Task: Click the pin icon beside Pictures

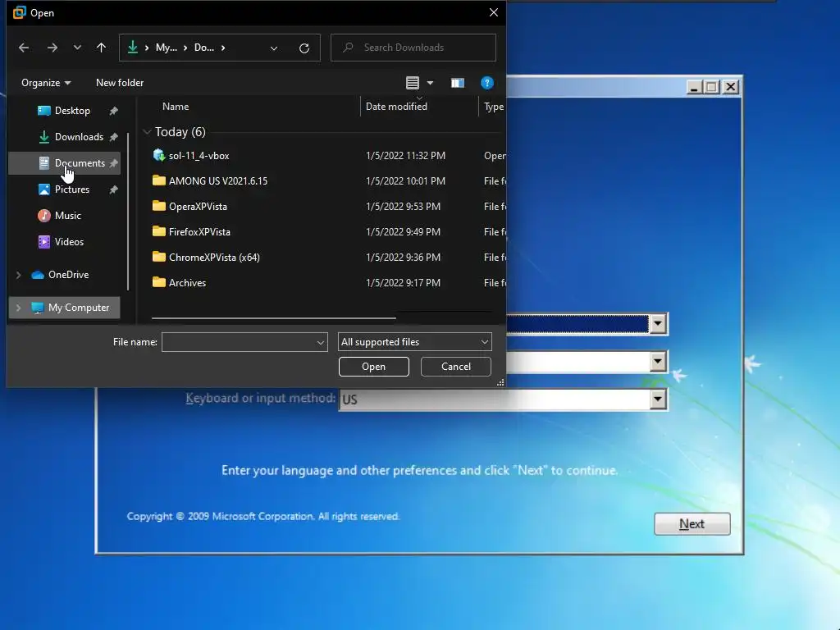Action: tap(113, 189)
